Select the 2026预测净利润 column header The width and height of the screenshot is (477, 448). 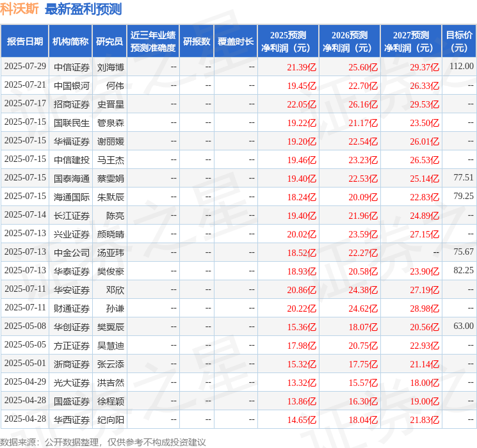pyautogui.click(x=350, y=42)
